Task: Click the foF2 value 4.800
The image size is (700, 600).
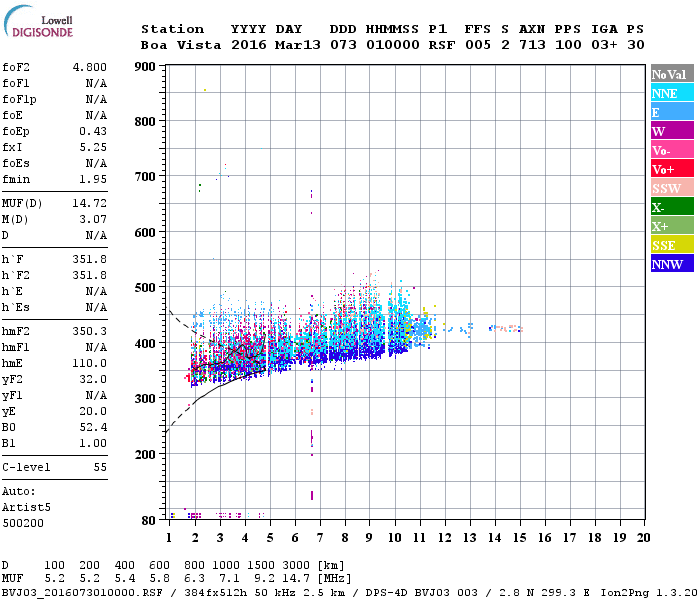Action: 90,67
